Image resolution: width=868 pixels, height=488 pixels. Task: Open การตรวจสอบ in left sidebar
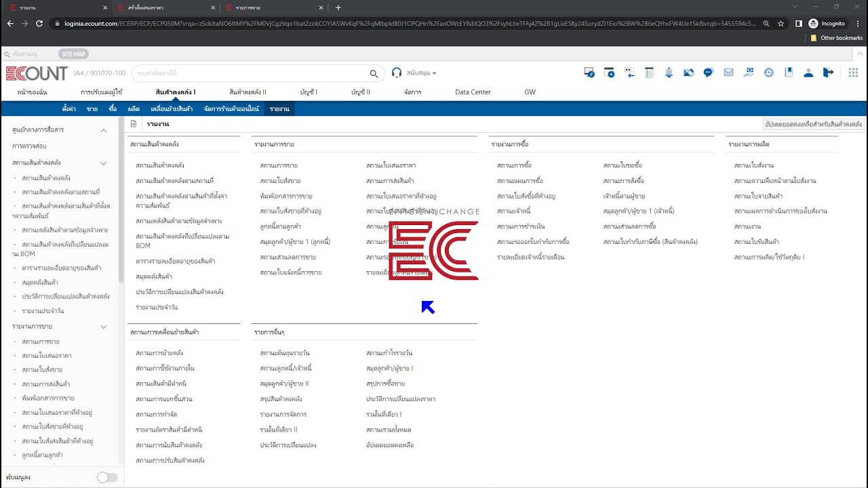tap(29, 146)
